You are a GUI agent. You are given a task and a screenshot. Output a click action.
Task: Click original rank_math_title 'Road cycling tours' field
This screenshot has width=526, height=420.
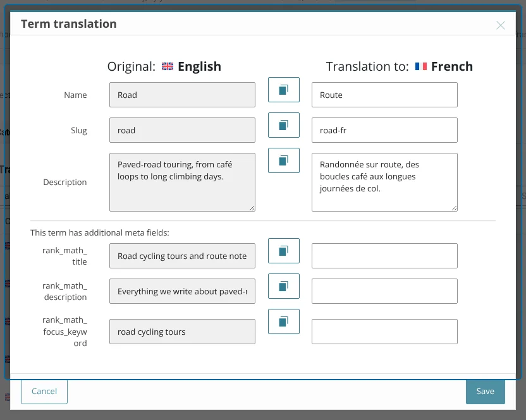coord(182,256)
